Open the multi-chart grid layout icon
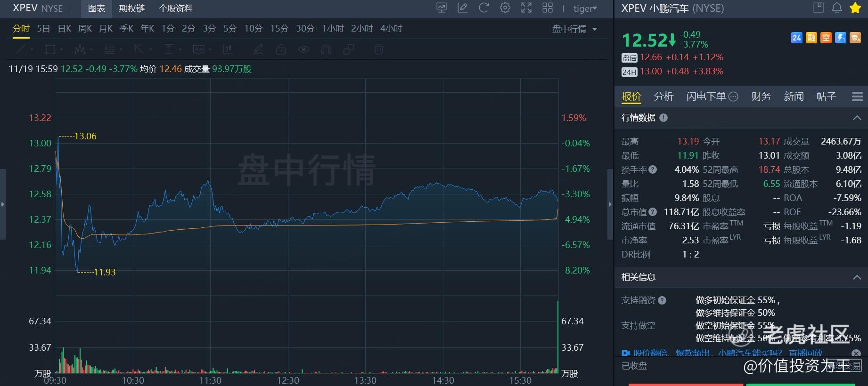Viewport: 868px width, 386px height. click(548, 8)
